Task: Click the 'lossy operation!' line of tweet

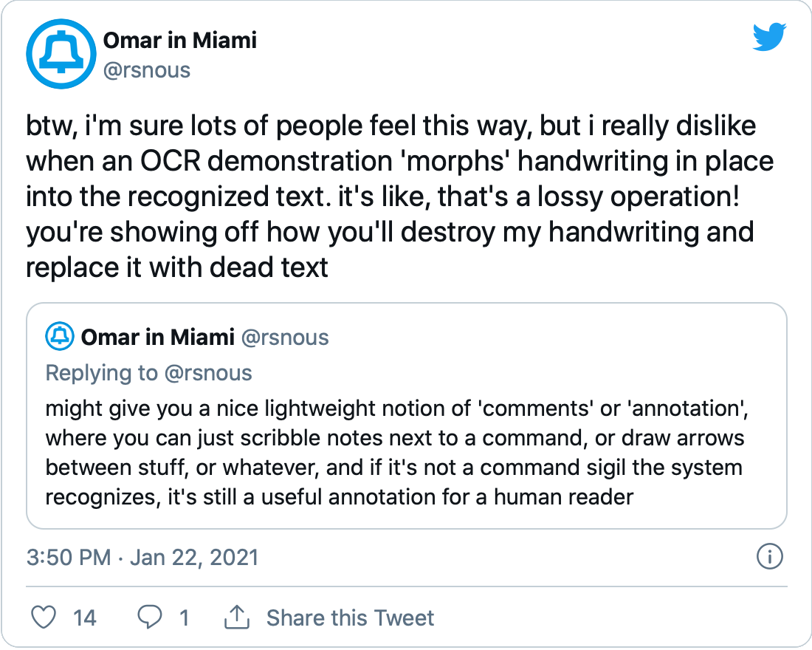Action: pyautogui.click(x=382, y=196)
